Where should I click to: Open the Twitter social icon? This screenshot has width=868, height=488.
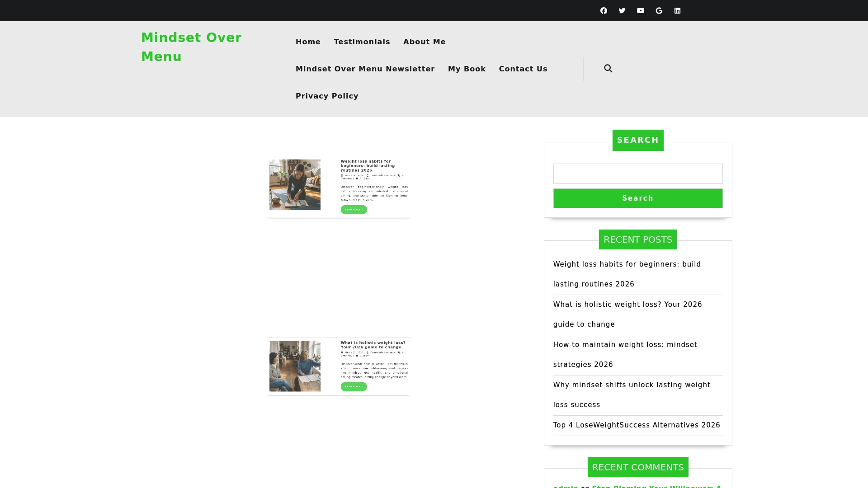(622, 10)
